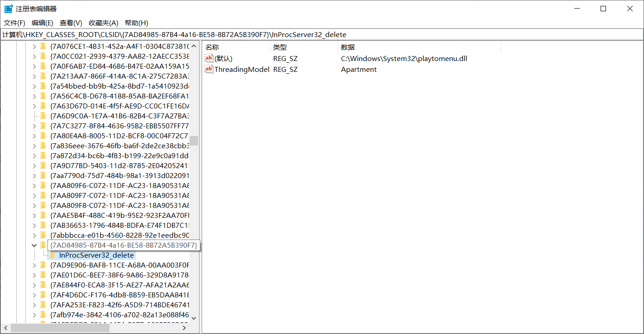Viewport: 644px width, 334px height.
Task: Select the ThreadingModel value name
Action: [242, 69]
